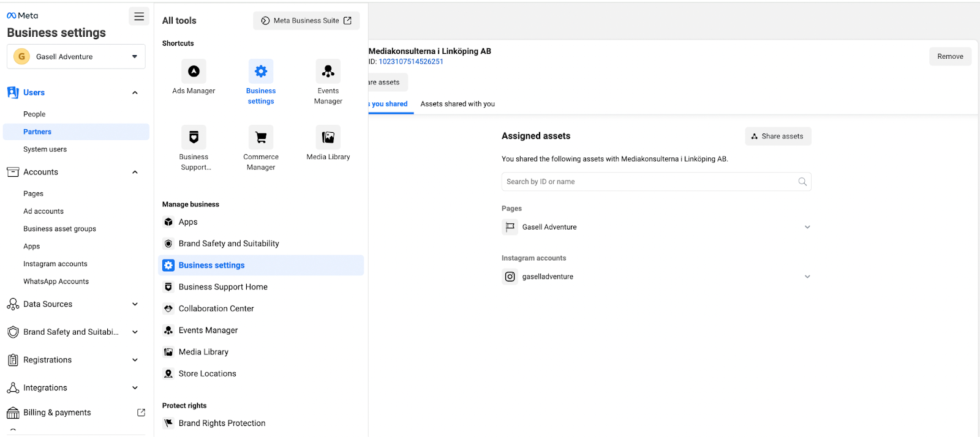Expand the Gasell Adventure page asset row
The width and height of the screenshot is (980, 437).
click(807, 227)
